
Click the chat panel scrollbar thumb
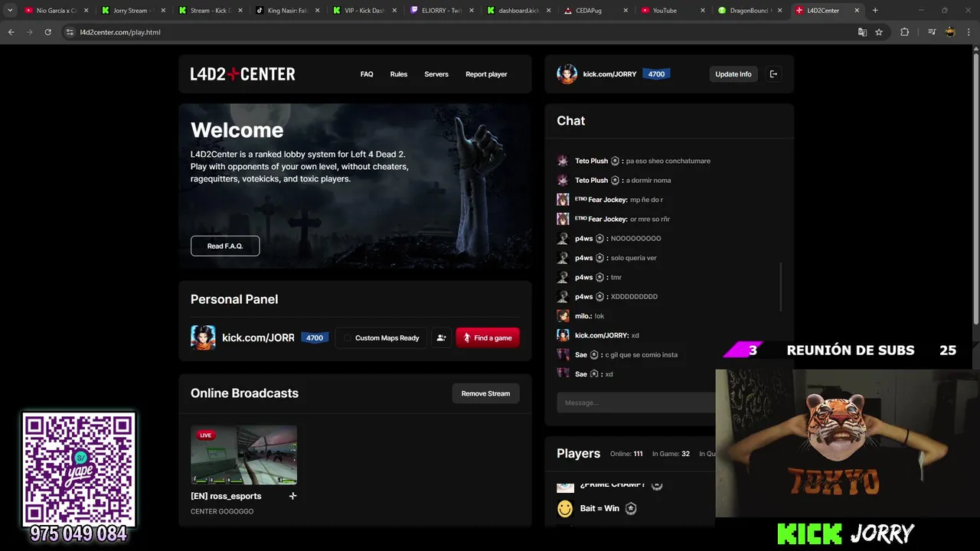point(781,287)
